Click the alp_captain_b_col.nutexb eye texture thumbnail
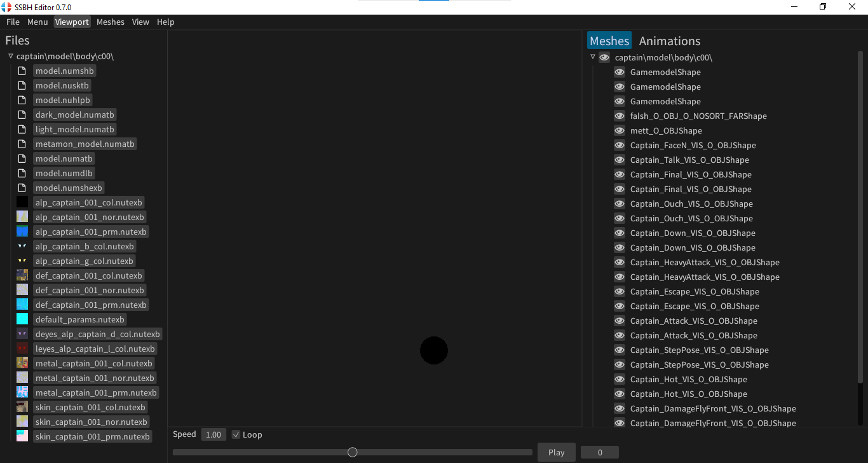This screenshot has width=868, height=463. coord(22,246)
